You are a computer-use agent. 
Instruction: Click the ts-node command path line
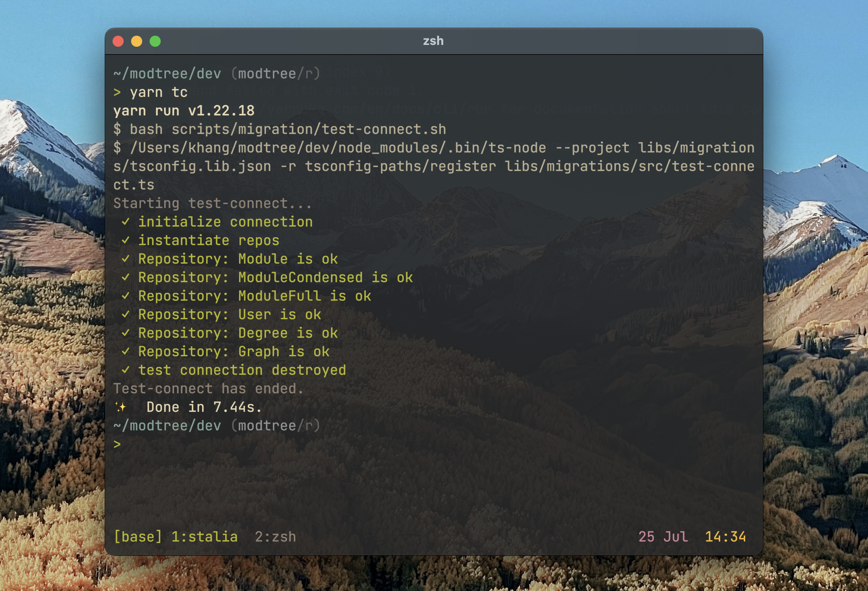[434, 166]
